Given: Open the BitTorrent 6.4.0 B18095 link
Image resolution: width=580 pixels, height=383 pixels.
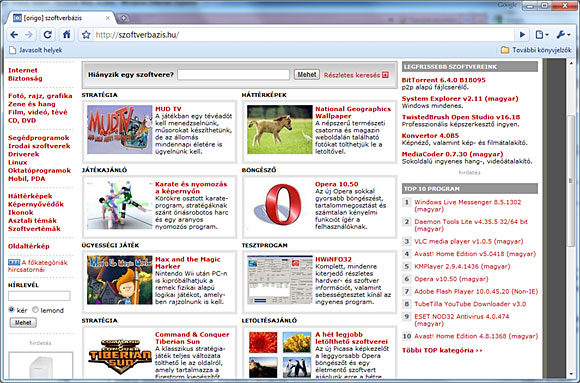Looking at the screenshot, I should (x=444, y=80).
